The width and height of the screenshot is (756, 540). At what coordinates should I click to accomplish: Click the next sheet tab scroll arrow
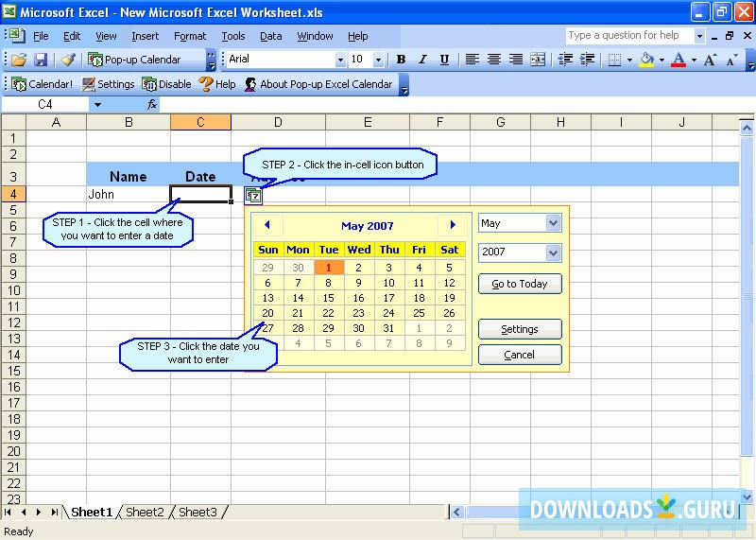pos(39,512)
